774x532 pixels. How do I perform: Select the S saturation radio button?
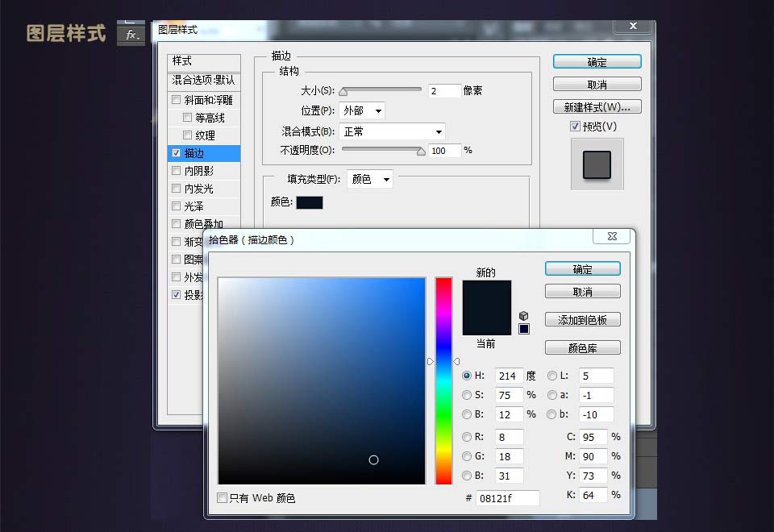click(468, 395)
